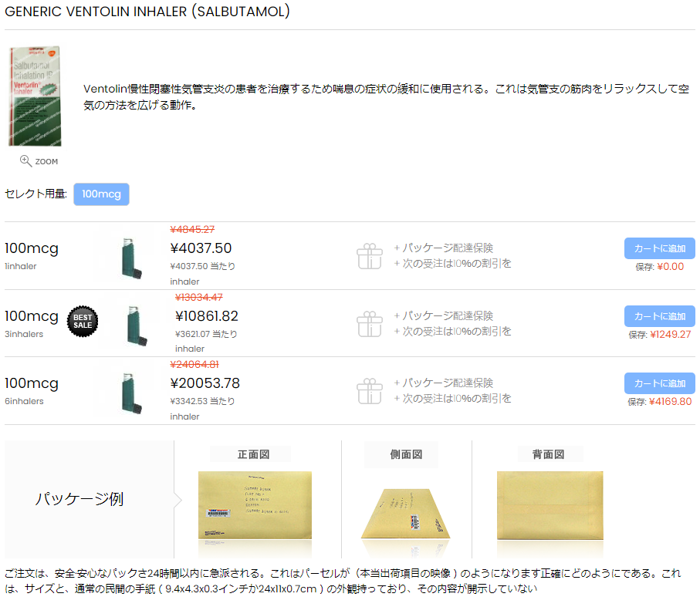The image size is (700, 607).
Task: Click the struck-through price ¥13034.47
Action: tap(198, 297)
